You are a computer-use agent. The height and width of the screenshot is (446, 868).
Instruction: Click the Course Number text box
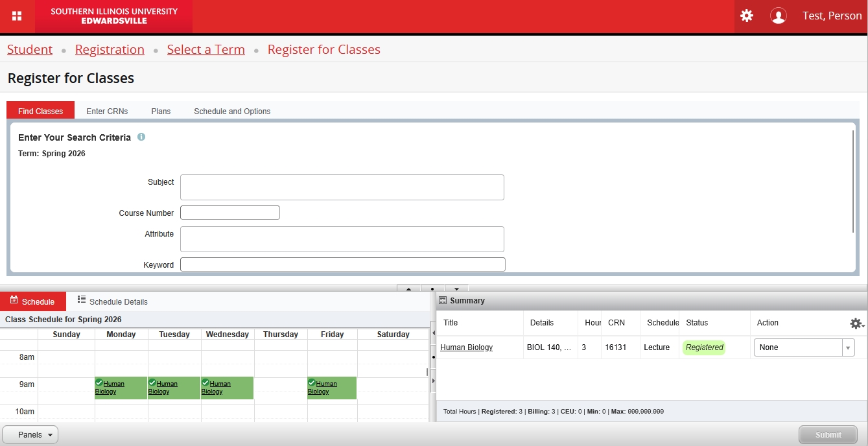(x=230, y=213)
